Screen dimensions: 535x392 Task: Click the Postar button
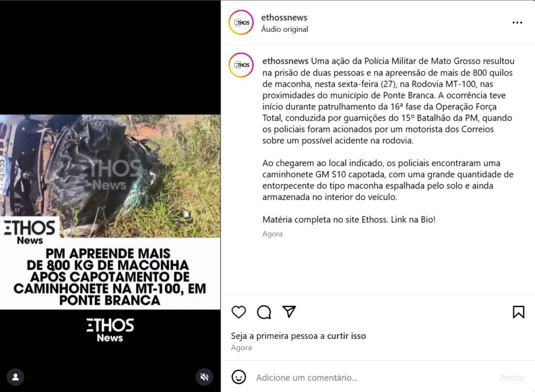[512, 377]
